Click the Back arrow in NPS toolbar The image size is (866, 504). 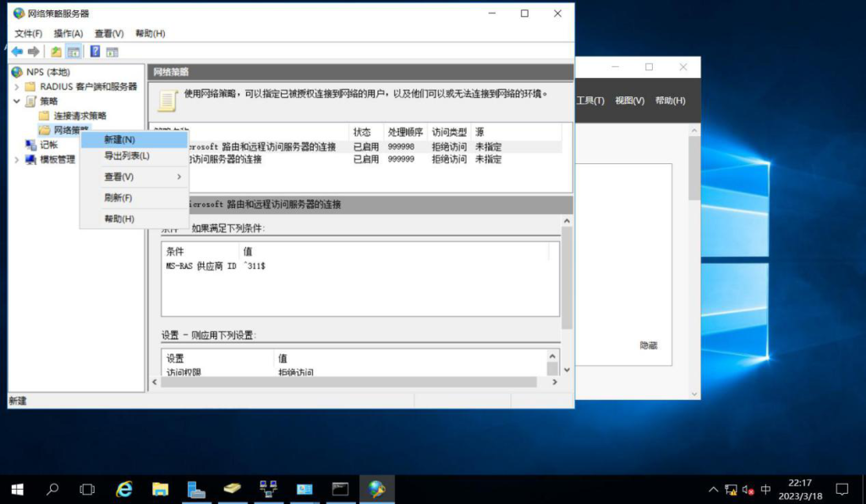(x=17, y=52)
